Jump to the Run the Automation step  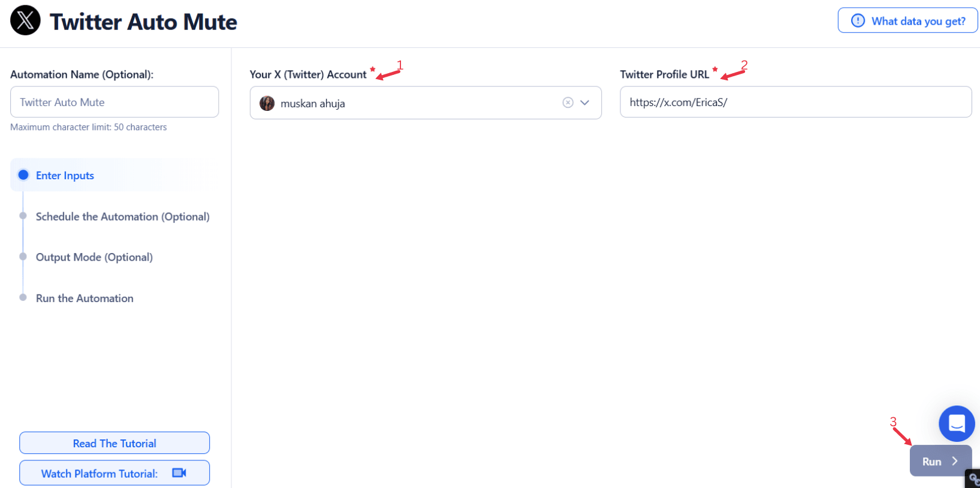tap(85, 298)
